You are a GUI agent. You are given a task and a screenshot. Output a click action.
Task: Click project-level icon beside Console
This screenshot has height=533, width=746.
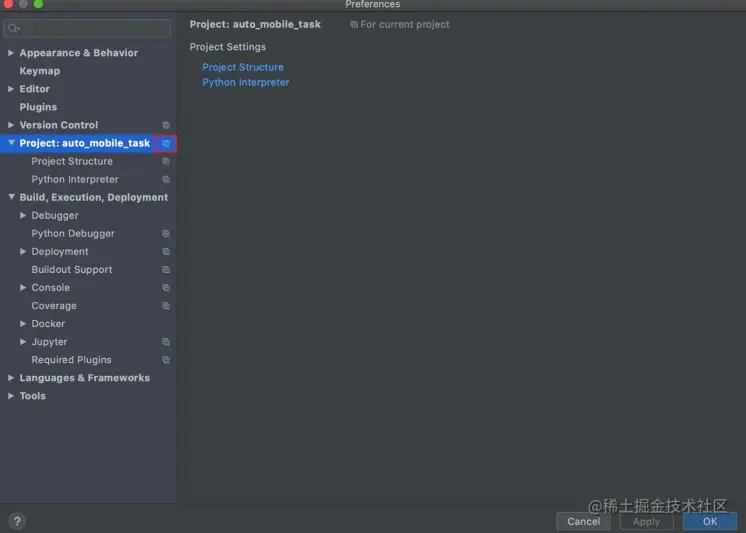click(x=166, y=288)
